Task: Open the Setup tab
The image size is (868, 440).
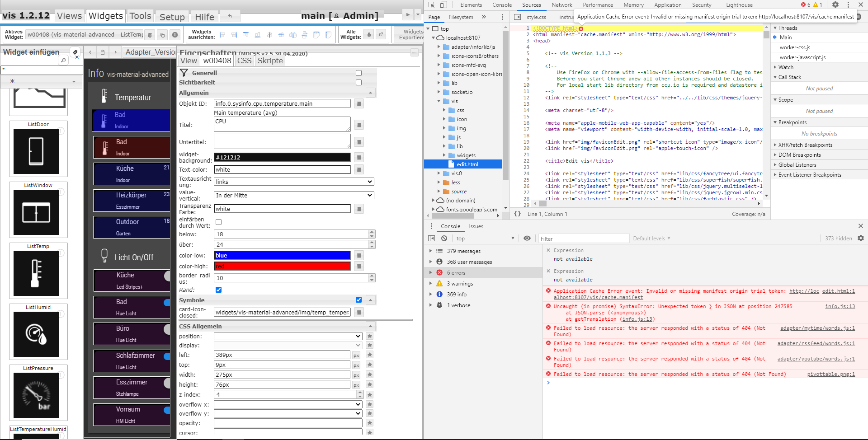Action: 172,17
